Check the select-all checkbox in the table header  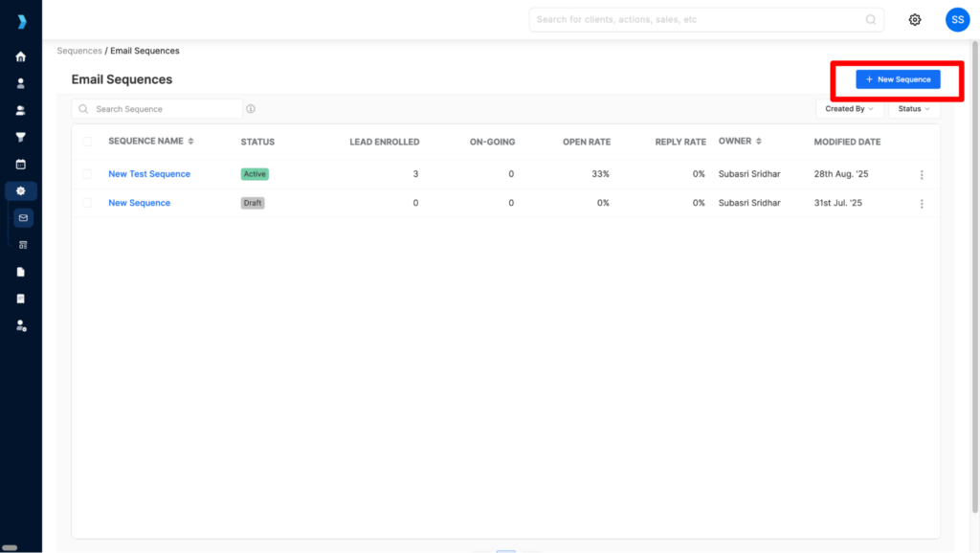tap(87, 141)
